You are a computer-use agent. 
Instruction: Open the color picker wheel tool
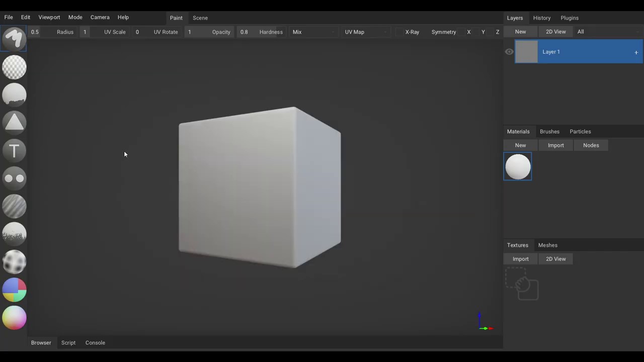(14, 318)
